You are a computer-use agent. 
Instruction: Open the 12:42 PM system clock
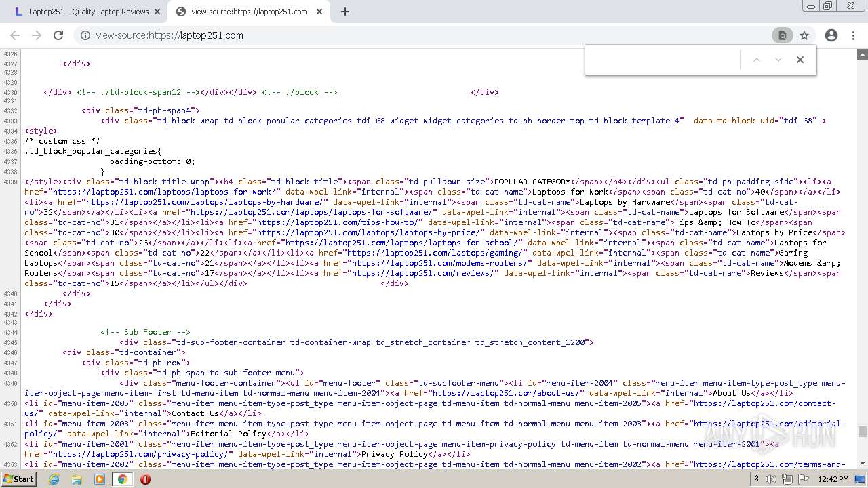click(833, 479)
